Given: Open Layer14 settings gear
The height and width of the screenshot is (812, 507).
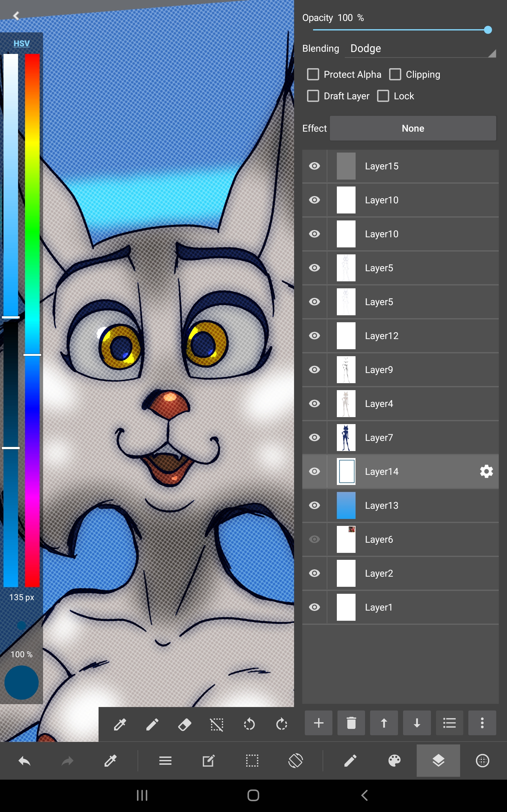Looking at the screenshot, I should pos(486,471).
